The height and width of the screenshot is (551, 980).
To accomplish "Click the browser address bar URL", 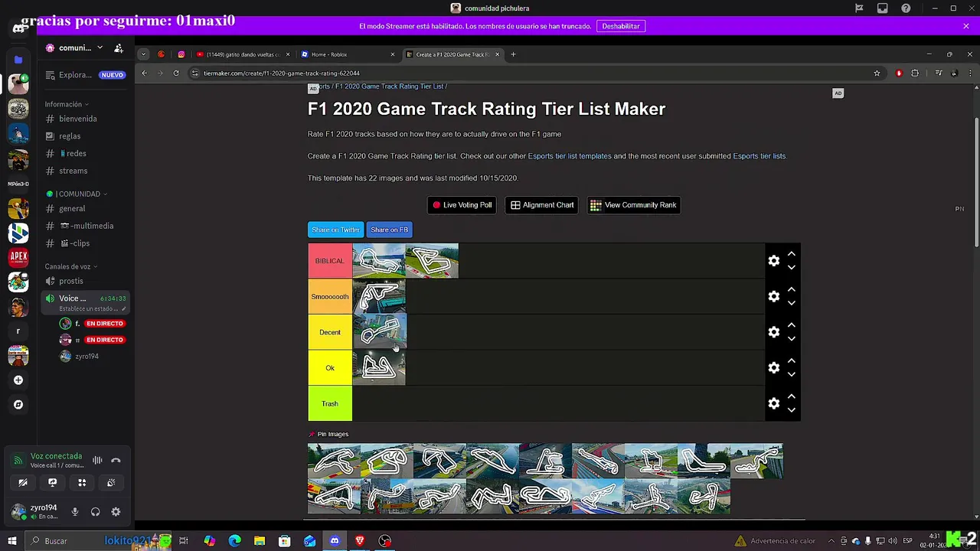I will [x=282, y=73].
